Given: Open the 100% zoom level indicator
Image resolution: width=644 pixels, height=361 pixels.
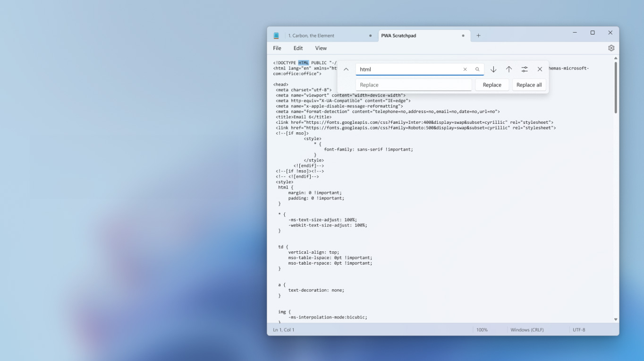Looking at the screenshot, I should tap(482, 330).
